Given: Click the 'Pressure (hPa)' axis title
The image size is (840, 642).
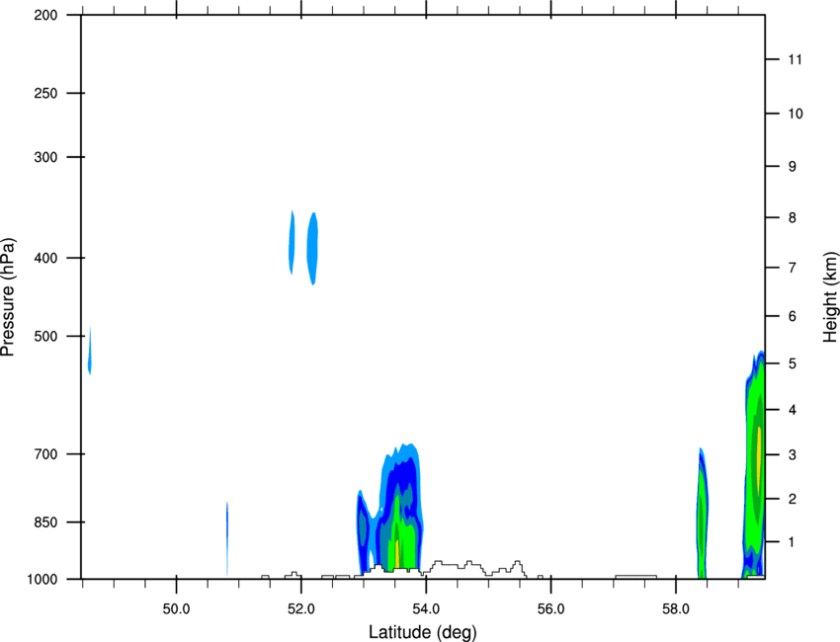Looking at the screenshot, I should coord(8,297).
